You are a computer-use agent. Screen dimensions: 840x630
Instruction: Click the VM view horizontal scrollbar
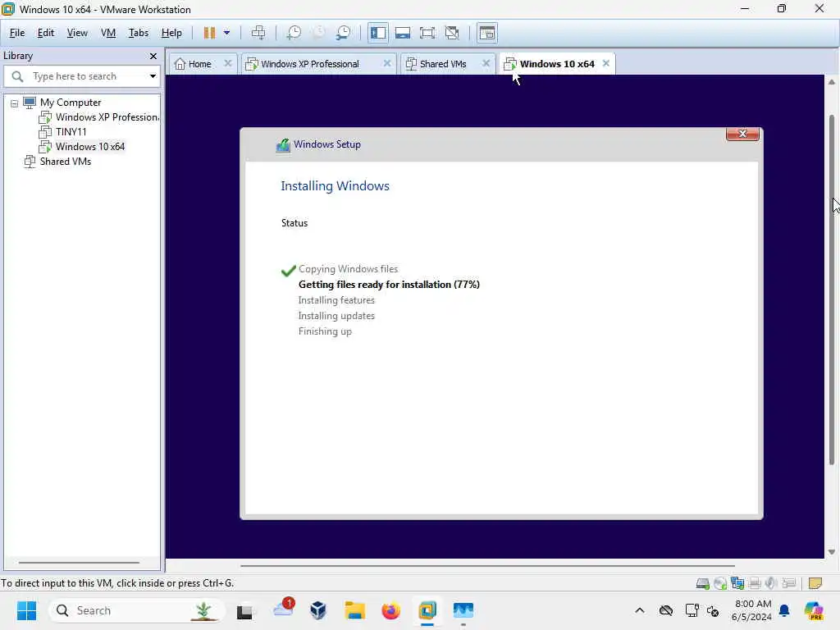[487, 565]
